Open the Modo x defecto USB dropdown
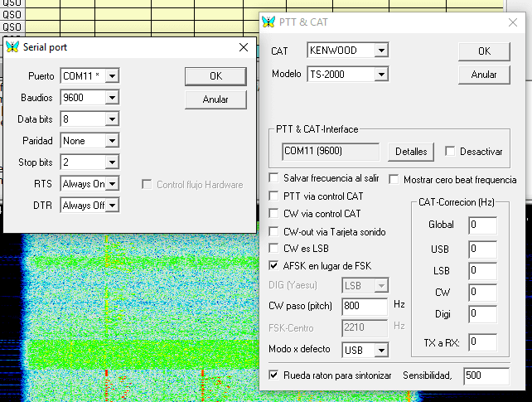The width and height of the screenshot is (532, 402). [x=381, y=350]
